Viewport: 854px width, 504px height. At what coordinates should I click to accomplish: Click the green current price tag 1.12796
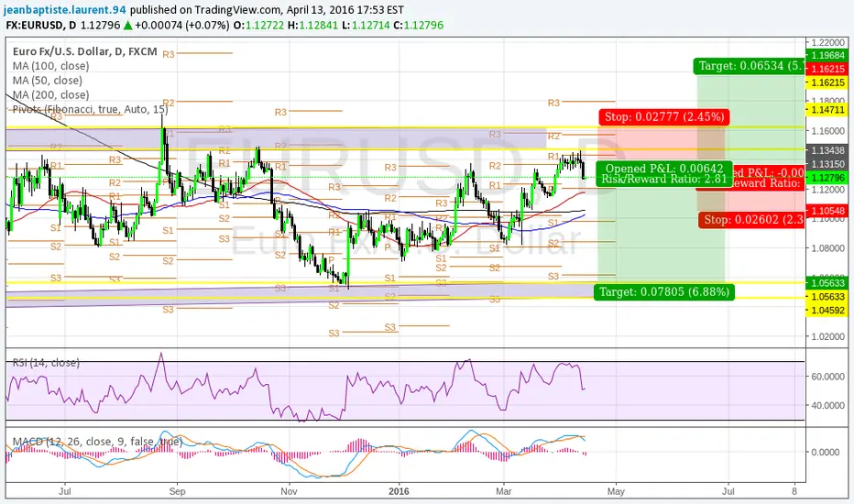(827, 178)
